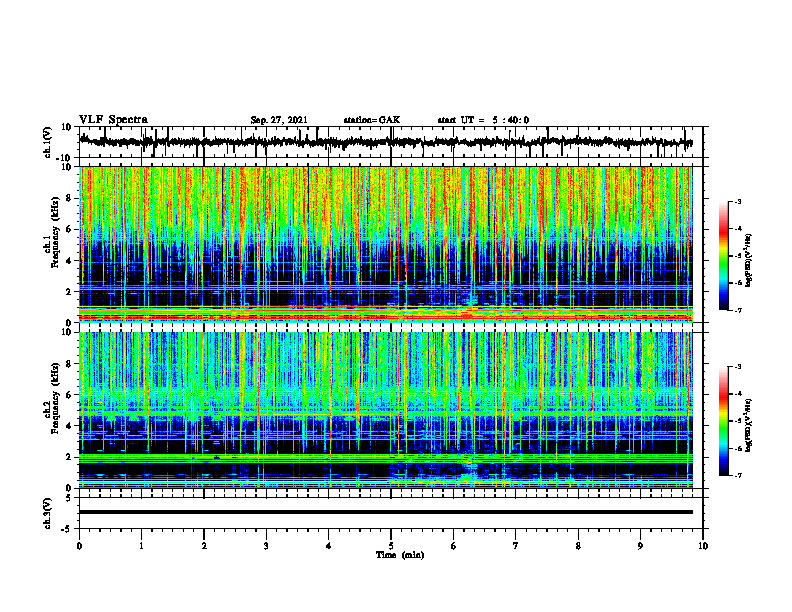Click the ch.1 voltage waveform trace
This screenshot has width=792, height=612.
(386, 142)
